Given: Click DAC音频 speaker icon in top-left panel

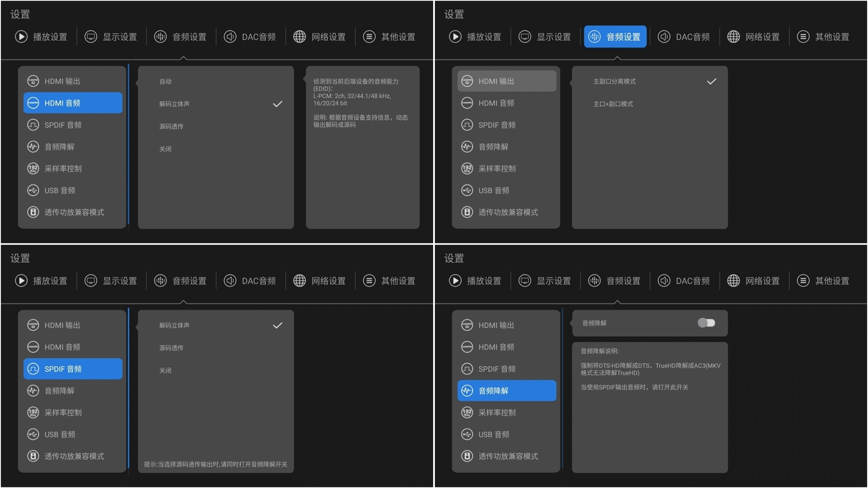Looking at the screenshot, I should pyautogui.click(x=230, y=37).
